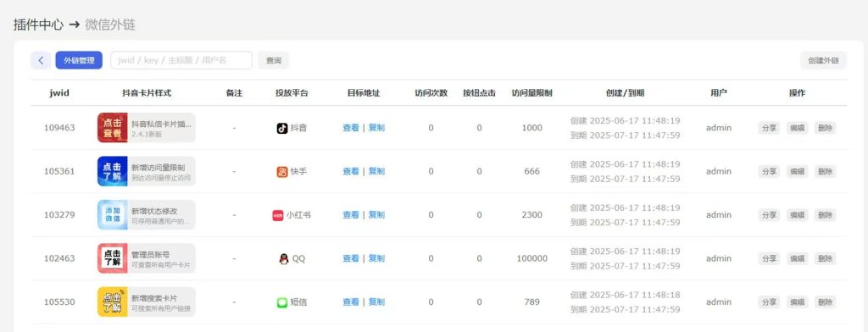Click the 新增访问量限制 card title
Image resolution: width=868 pixels, height=332 pixels.
pyautogui.click(x=159, y=167)
